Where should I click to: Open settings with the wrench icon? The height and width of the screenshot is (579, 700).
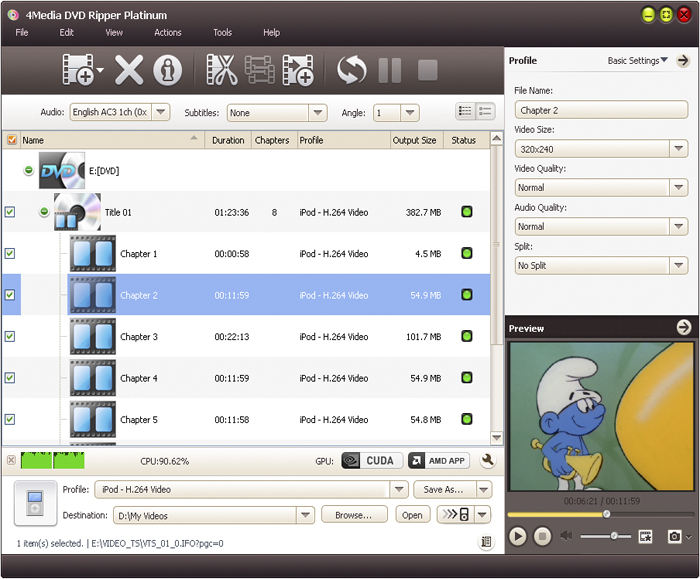488,461
